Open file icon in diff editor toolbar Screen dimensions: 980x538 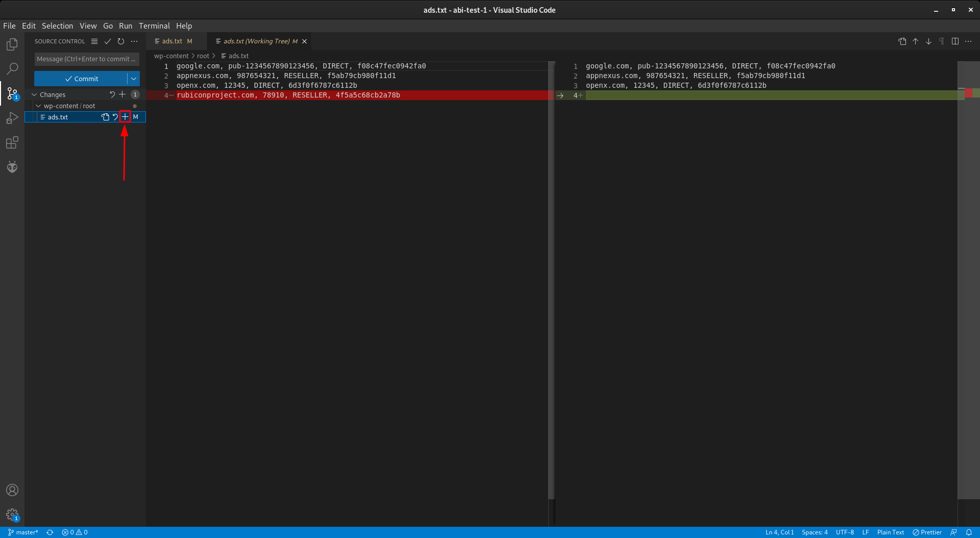[x=902, y=41]
